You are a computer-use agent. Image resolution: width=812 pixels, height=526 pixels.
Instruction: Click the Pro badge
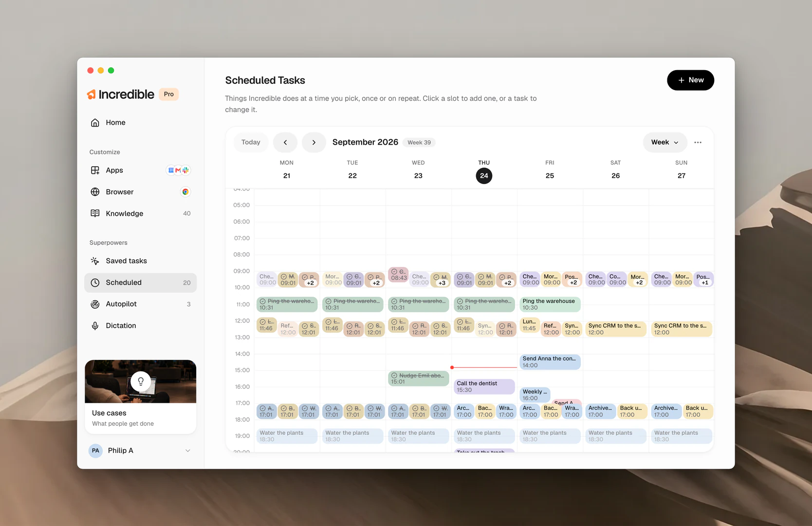point(169,94)
